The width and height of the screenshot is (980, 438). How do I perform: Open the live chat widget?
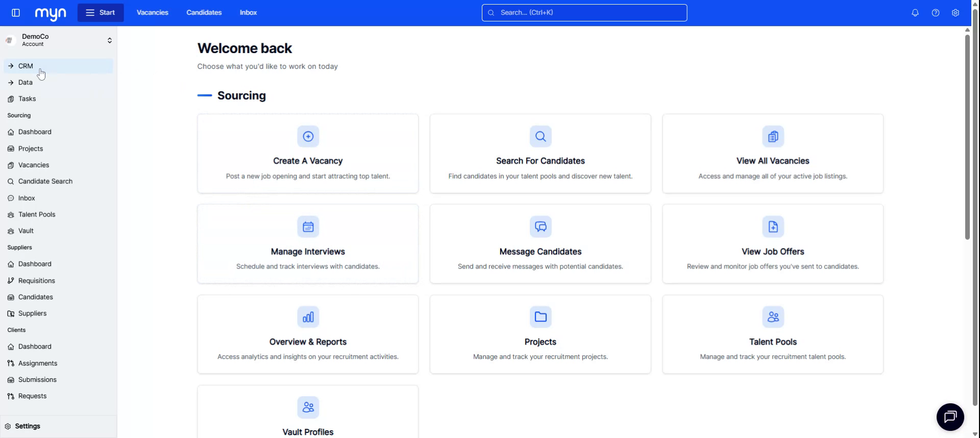pos(950,417)
